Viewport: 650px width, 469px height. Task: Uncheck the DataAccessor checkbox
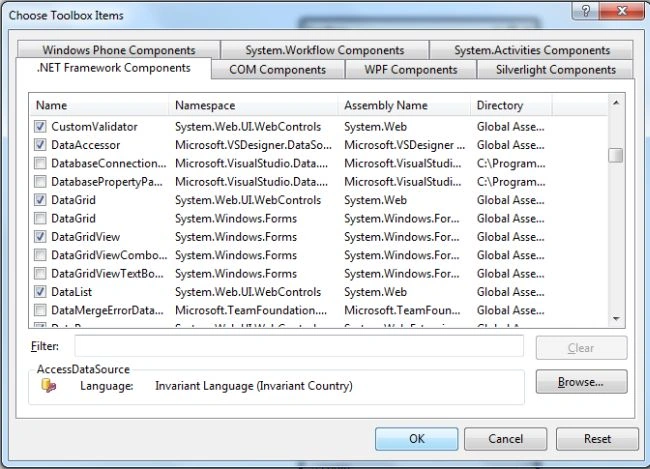40,145
